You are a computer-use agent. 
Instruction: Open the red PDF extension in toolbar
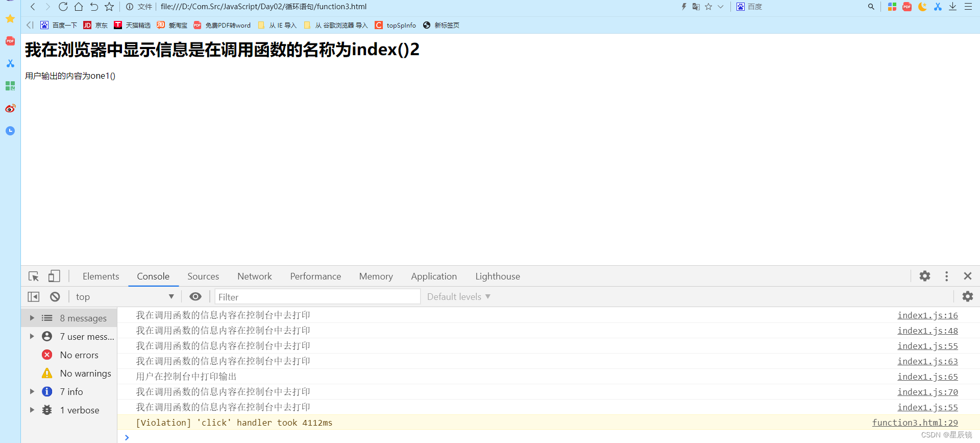point(907,7)
